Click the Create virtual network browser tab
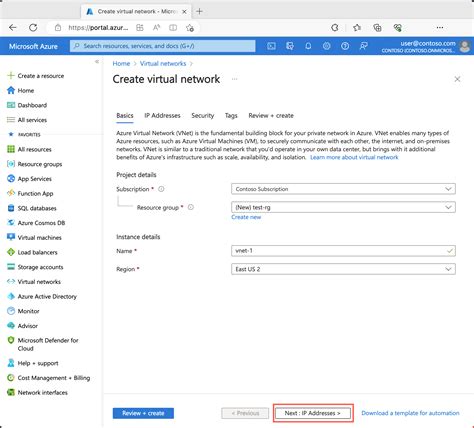This screenshot has height=428, width=474. click(135, 11)
